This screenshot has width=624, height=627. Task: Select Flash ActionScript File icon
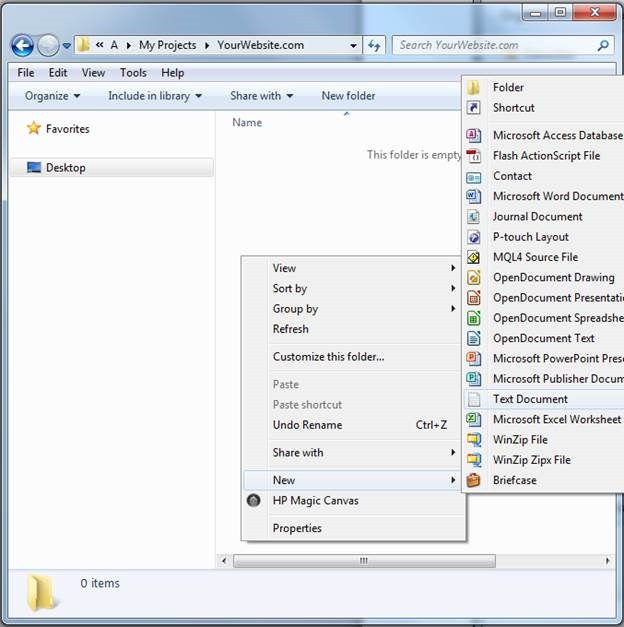coord(474,156)
